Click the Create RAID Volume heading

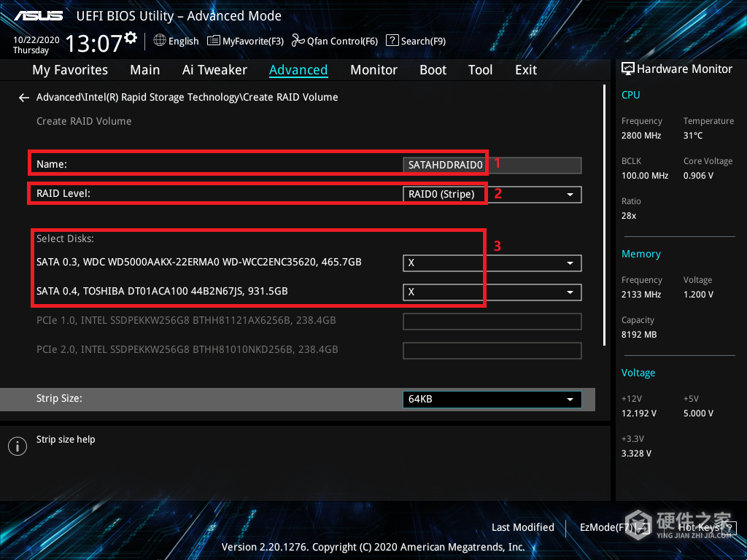coord(84,122)
